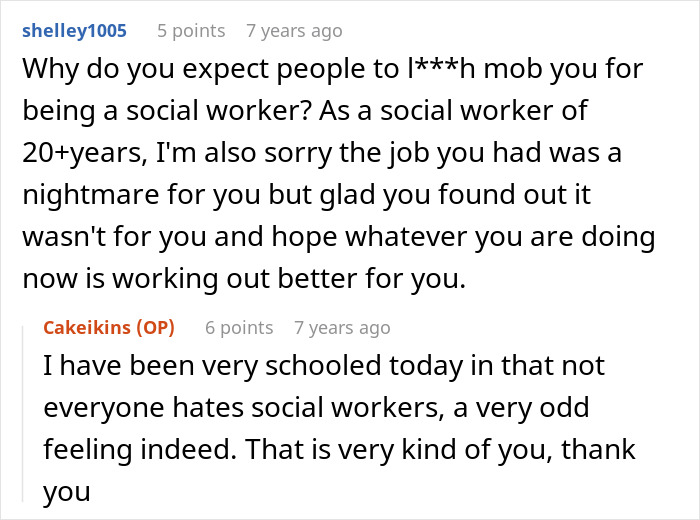700x520 pixels.
Task: Click 'being a social worker?' in the comment
Action: tap(167, 111)
